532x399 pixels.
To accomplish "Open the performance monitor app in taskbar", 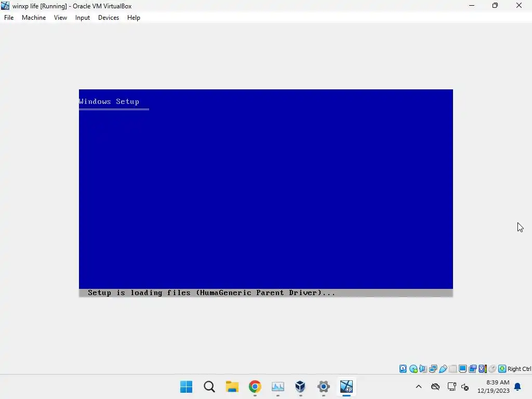I will coord(278,387).
